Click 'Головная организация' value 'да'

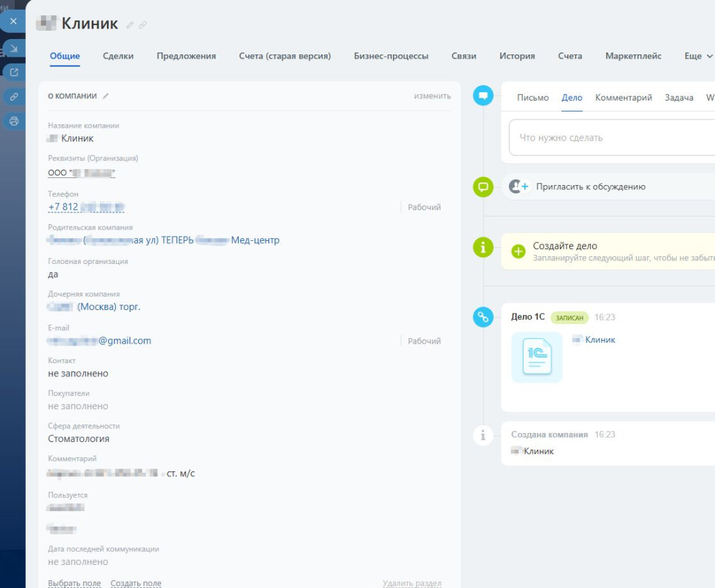point(53,274)
